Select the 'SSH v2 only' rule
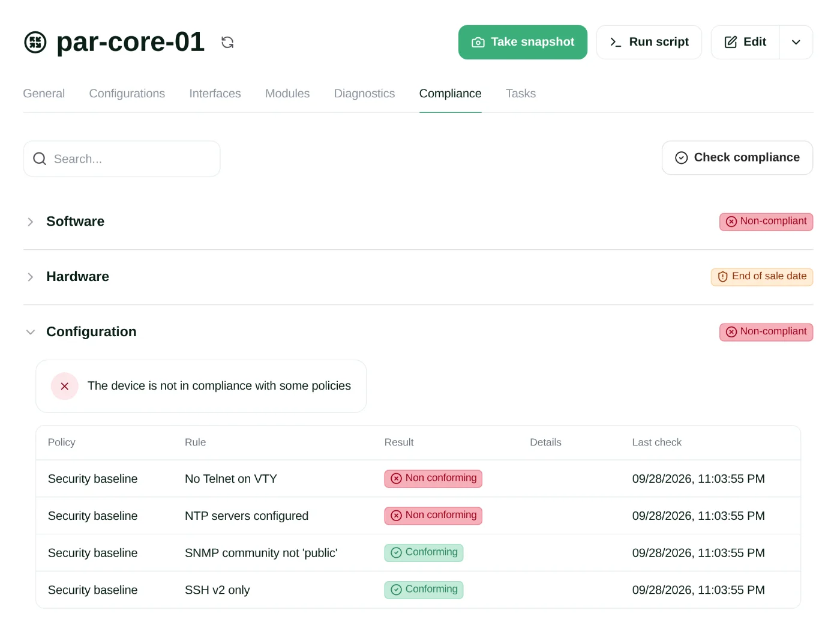840x625 pixels. [x=217, y=590]
